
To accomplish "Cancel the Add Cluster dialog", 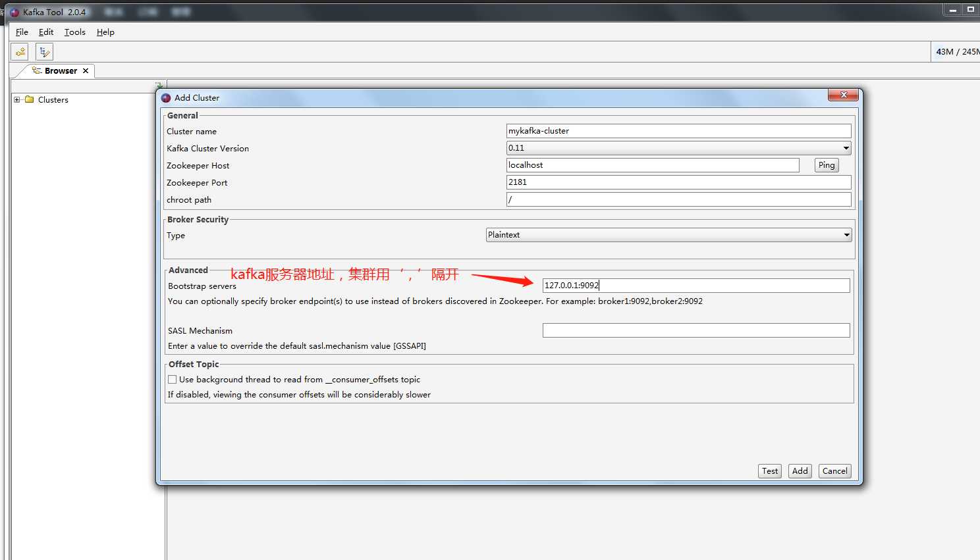I will (835, 471).
